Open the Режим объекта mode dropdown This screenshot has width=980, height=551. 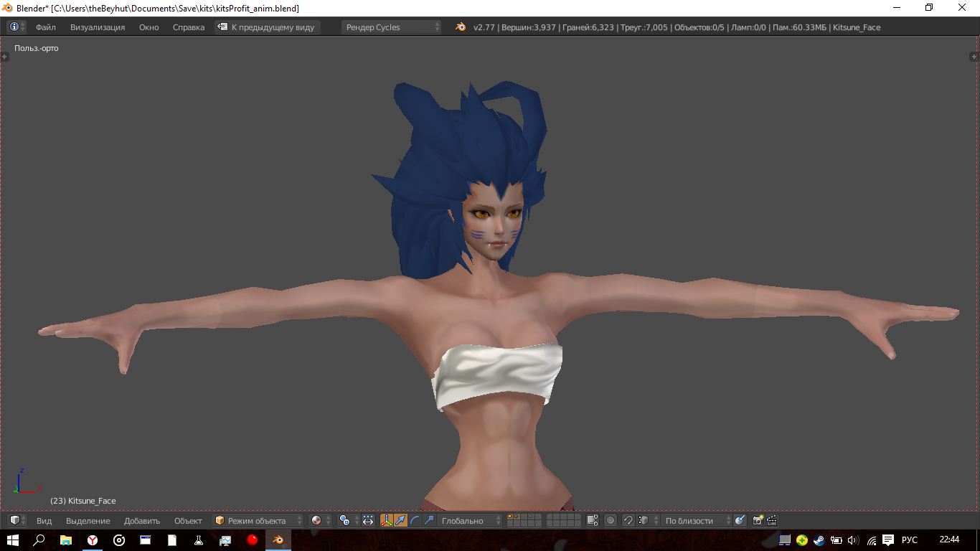pos(258,521)
